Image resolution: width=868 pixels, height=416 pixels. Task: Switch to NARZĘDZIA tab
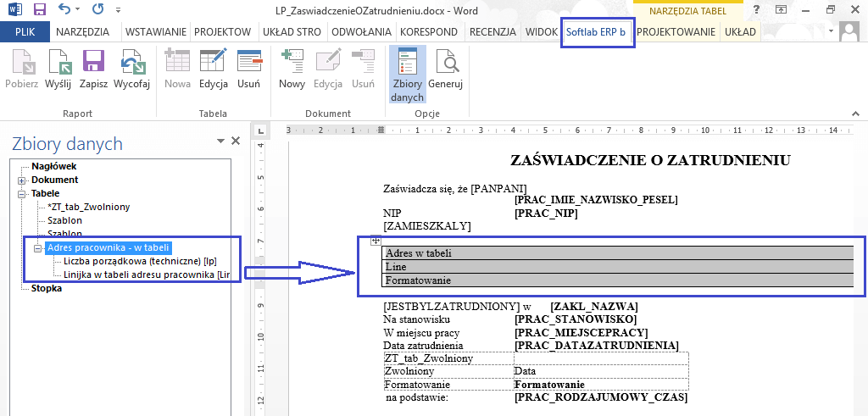pyautogui.click(x=82, y=32)
